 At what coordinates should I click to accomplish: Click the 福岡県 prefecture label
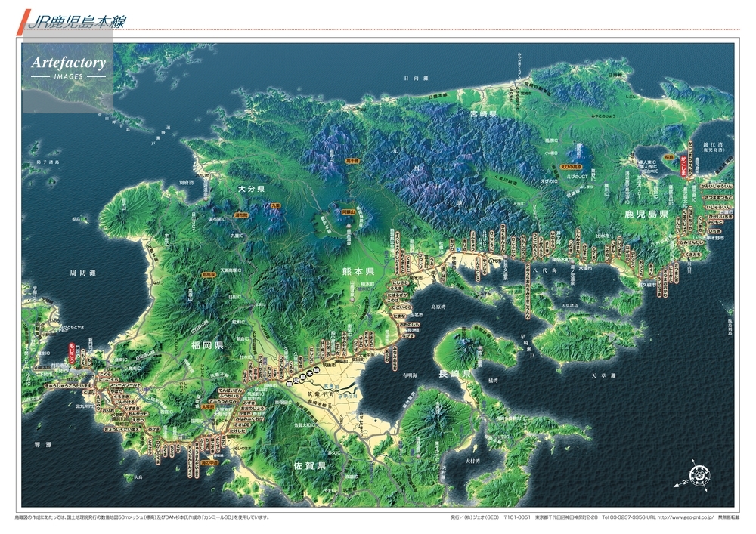click(x=207, y=346)
